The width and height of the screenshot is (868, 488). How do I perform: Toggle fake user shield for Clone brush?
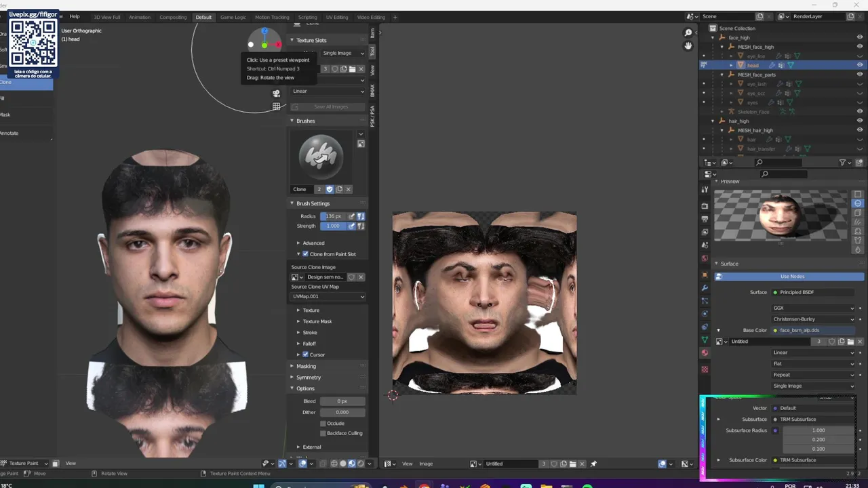tap(330, 189)
